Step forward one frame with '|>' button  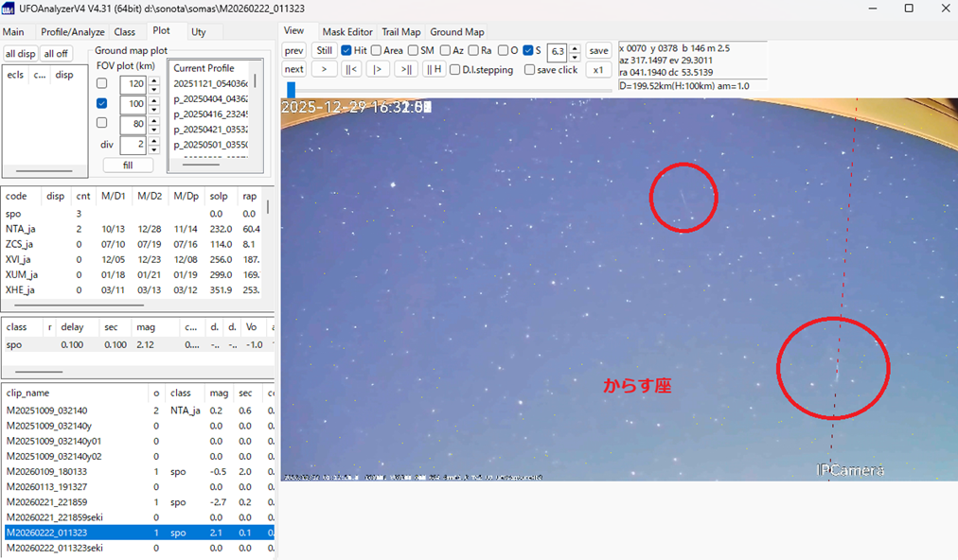pyautogui.click(x=379, y=69)
